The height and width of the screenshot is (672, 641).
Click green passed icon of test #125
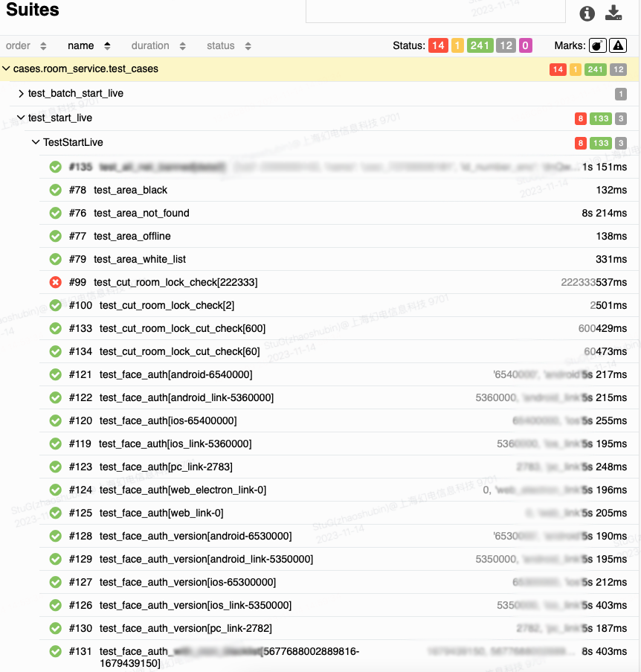coord(55,513)
